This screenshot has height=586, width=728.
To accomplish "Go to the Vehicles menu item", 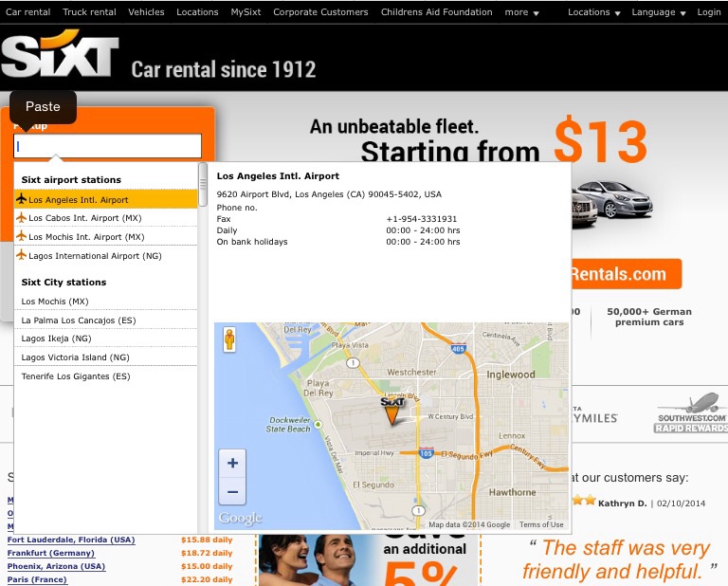I will point(146,12).
